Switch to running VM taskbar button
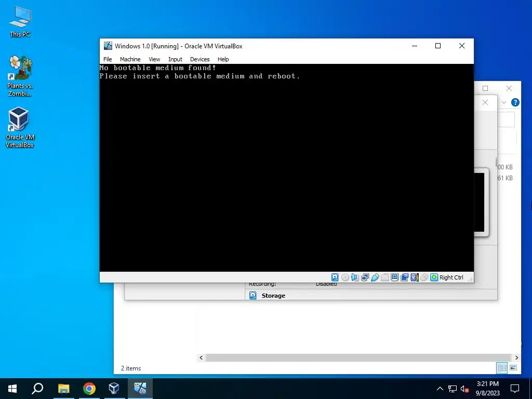532x399 pixels. [x=140, y=389]
